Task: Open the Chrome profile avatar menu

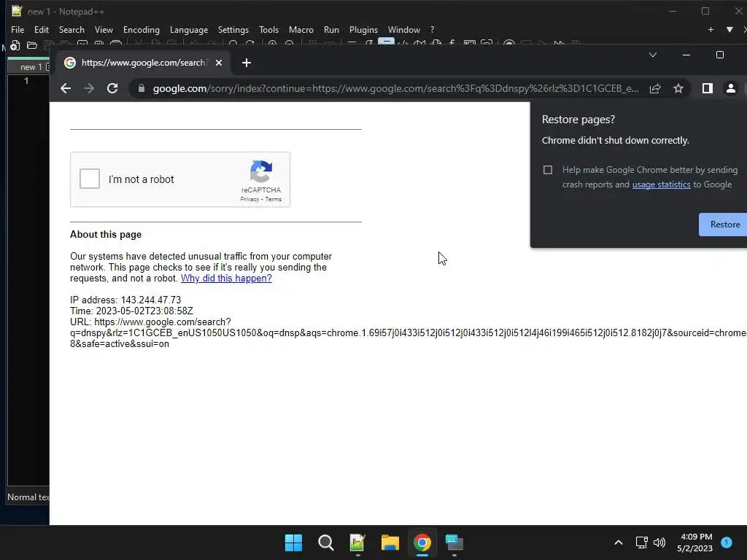Action: pyautogui.click(x=731, y=88)
